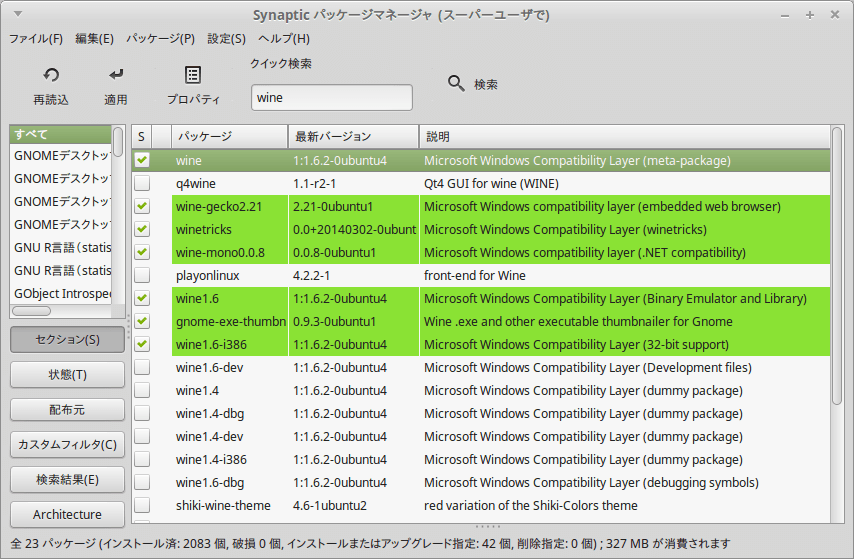Viewport: 854px width, 559px height.
Task: Mark the wine1.4-i386 checkbox
Action: pyautogui.click(x=142, y=459)
